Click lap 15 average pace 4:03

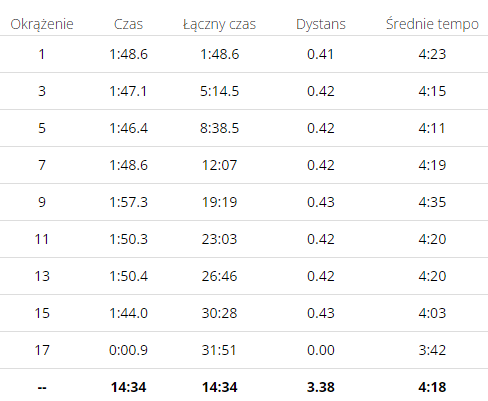432,313
